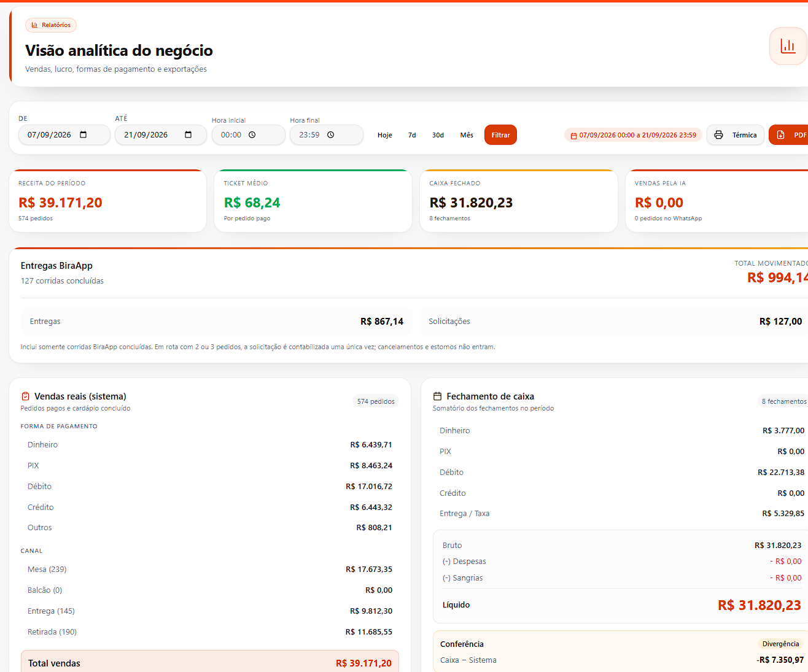Click the Total vendas amount R$ 39.171,20
Screen dimensions: 808x672
pyautogui.click(x=363, y=663)
